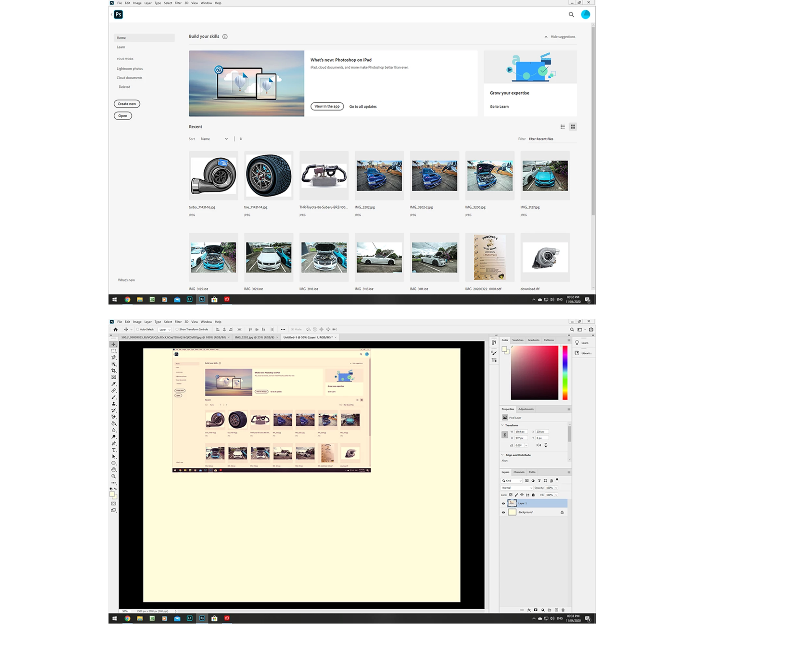Collapse the Transform section

coord(502,425)
